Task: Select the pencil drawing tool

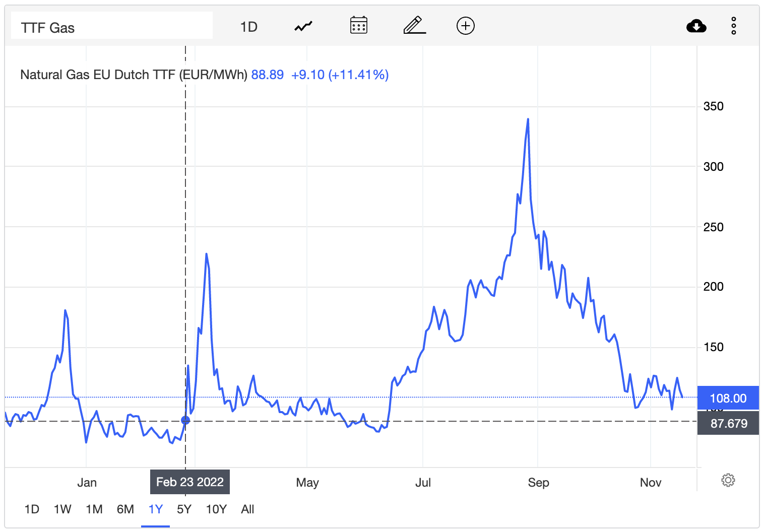Action: point(414,25)
